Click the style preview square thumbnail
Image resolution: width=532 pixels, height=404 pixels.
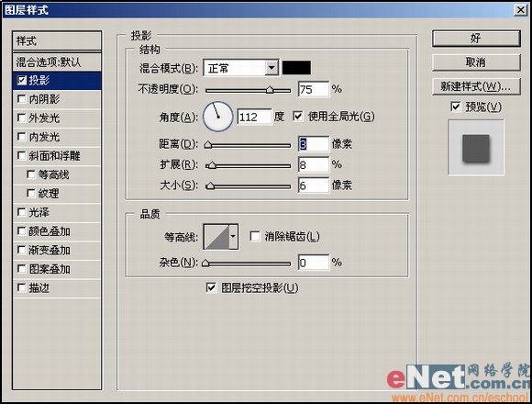(476, 148)
